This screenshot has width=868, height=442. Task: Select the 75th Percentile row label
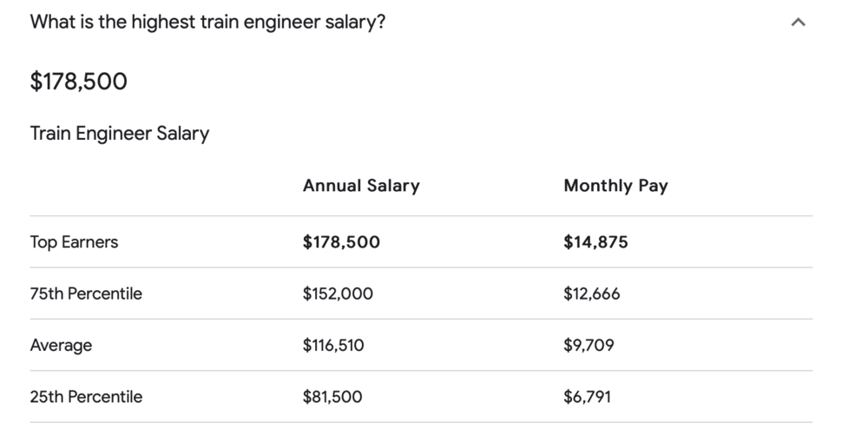pos(86,294)
